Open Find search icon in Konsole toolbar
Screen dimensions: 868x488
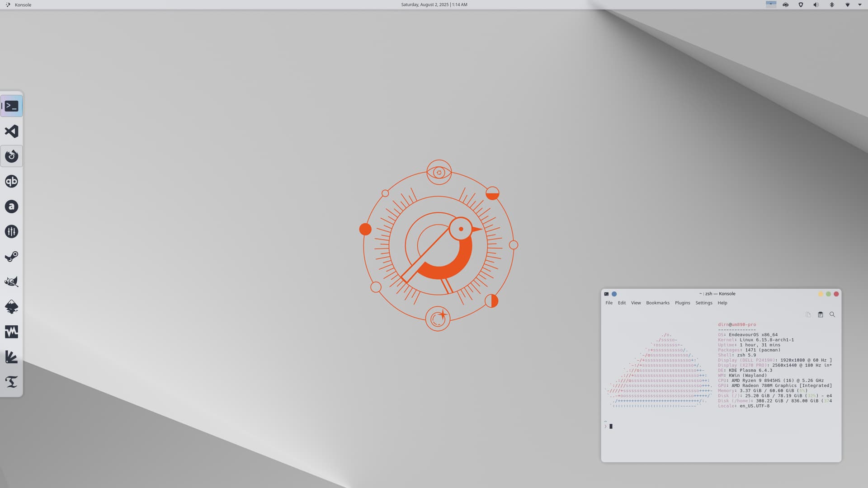(x=832, y=314)
